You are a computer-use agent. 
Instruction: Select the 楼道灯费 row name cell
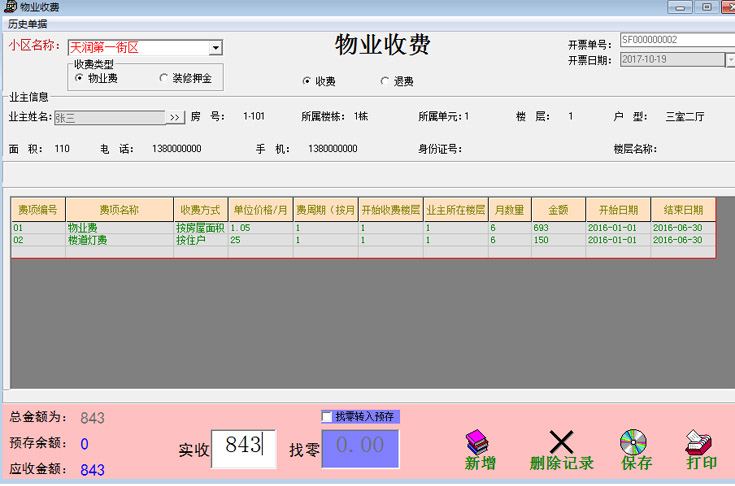coord(120,240)
